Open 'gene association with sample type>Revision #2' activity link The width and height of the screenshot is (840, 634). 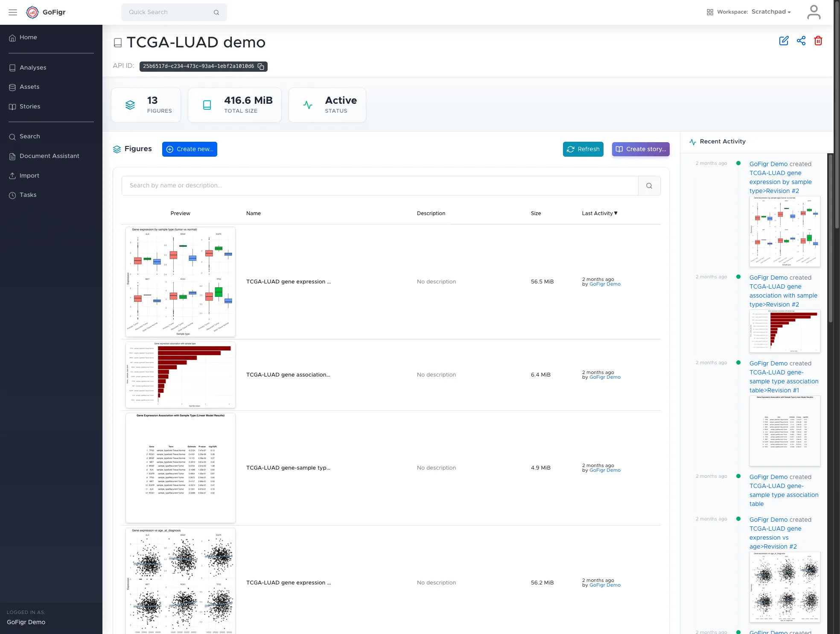(x=783, y=296)
